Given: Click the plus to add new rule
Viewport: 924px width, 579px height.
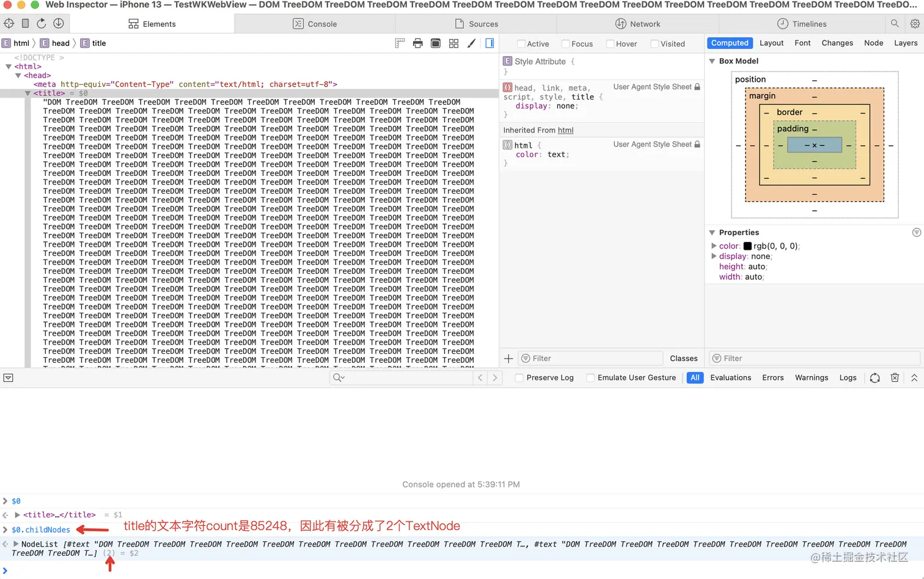Looking at the screenshot, I should click(x=508, y=359).
